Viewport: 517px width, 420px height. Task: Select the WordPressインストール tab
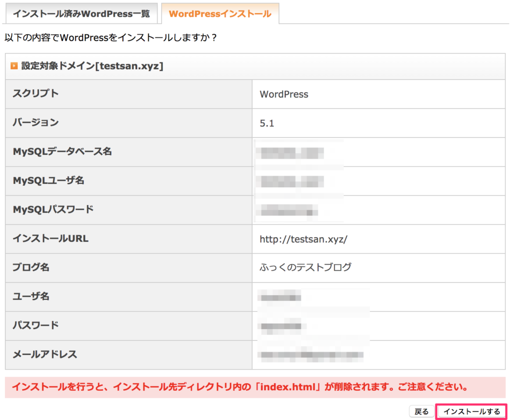pyautogui.click(x=220, y=14)
